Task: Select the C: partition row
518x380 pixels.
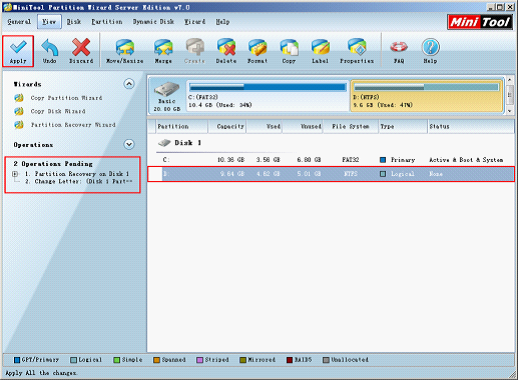Action: coord(331,160)
